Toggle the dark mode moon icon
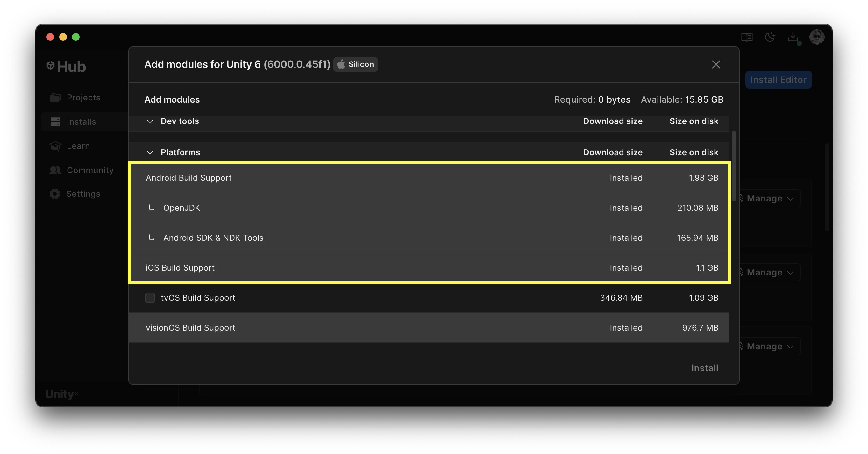This screenshot has height=454, width=868. click(770, 37)
